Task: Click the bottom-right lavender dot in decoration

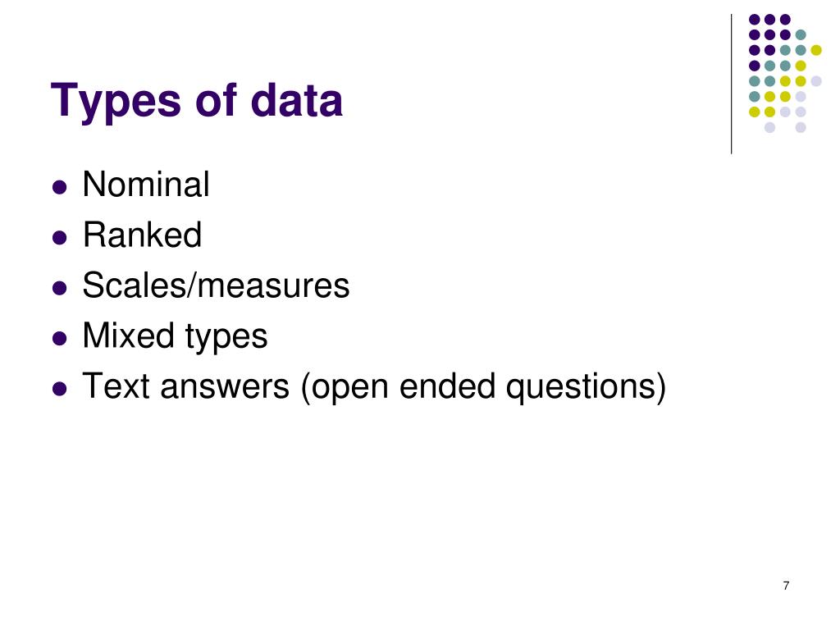Action: 801,127
